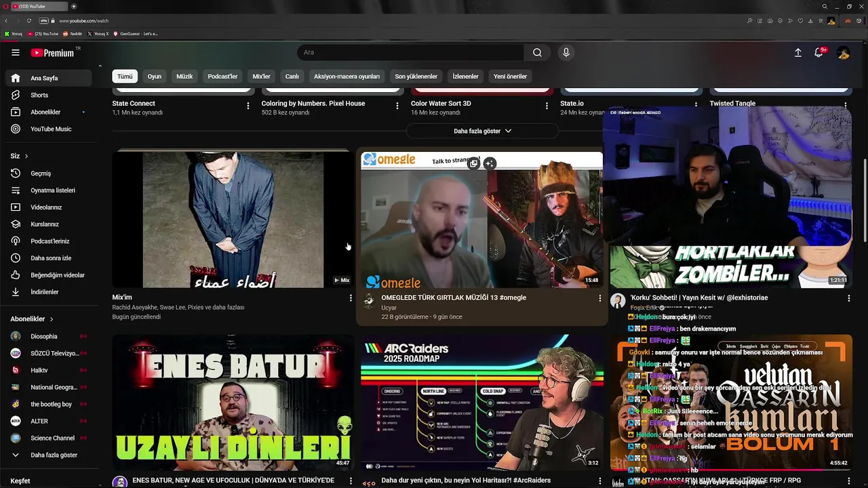Open three-dot menu for State Connect
The height and width of the screenshot is (488, 868).
tap(248, 106)
